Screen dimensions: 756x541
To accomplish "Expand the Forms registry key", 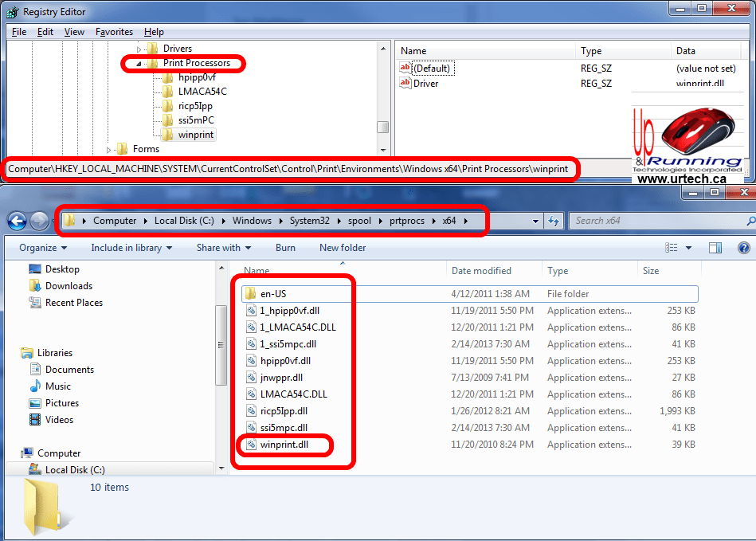I will [x=108, y=150].
